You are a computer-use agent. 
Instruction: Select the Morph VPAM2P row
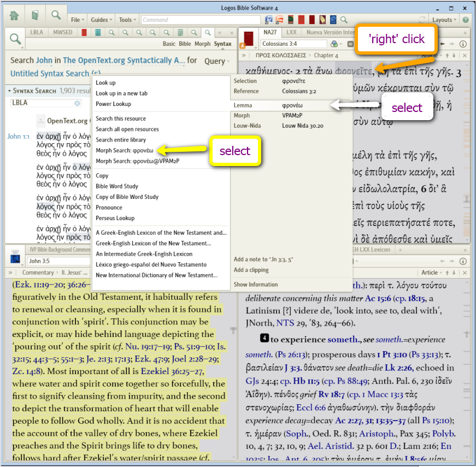pos(291,116)
